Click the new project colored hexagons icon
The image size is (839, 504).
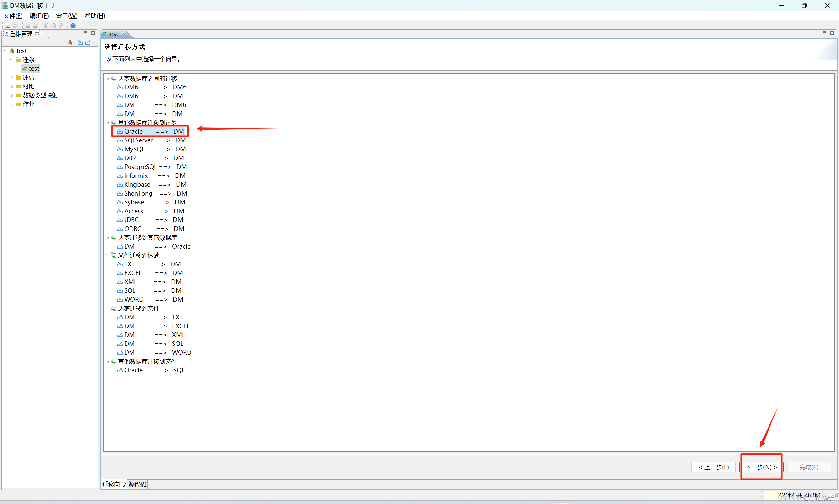pyautogui.click(x=70, y=42)
